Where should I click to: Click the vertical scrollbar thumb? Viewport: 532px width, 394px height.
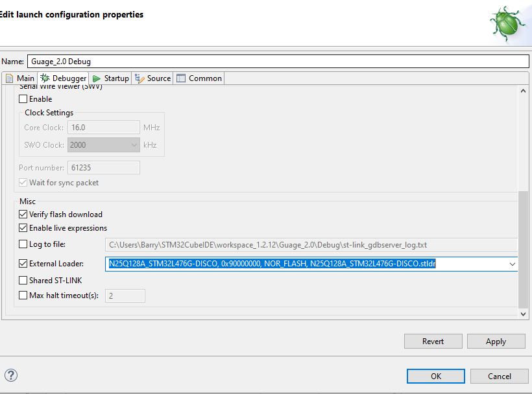point(523,250)
